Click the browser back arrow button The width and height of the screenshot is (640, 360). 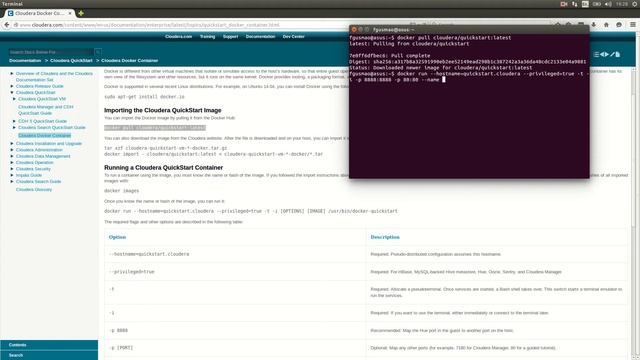click(x=7, y=25)
